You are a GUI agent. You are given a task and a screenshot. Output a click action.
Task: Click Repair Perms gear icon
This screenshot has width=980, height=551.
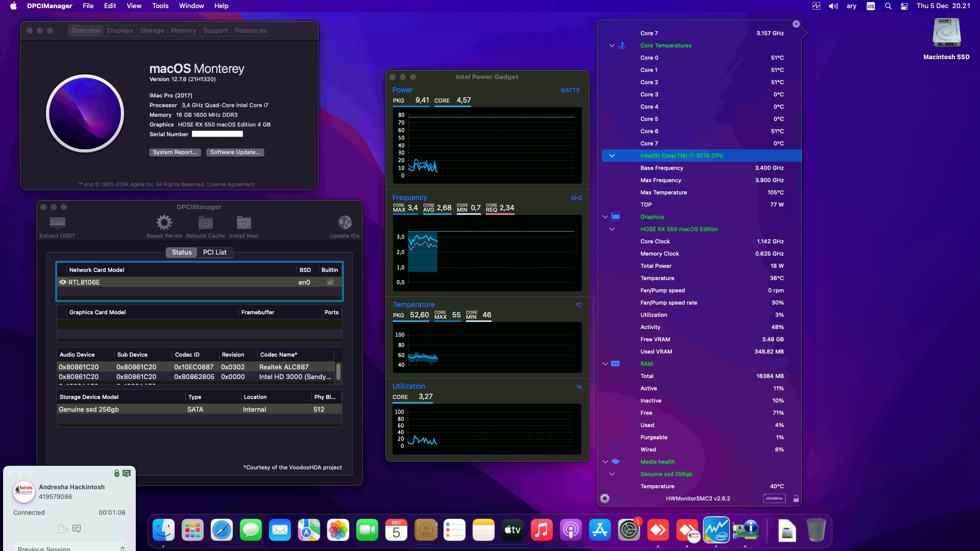[164, 222]
